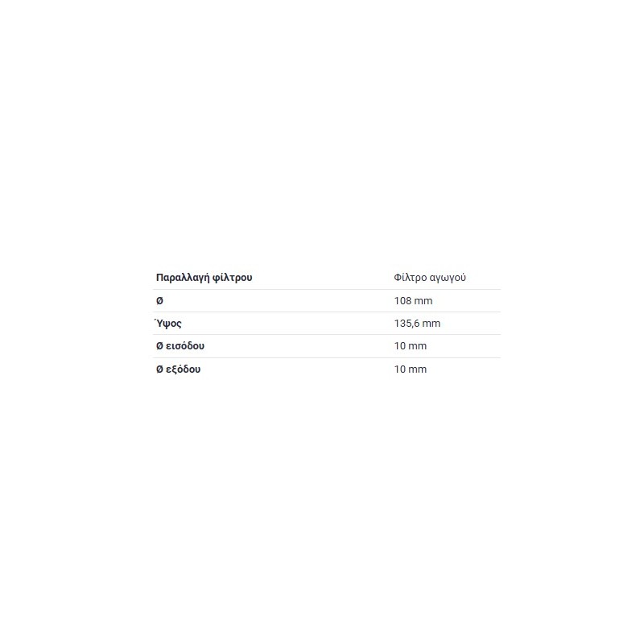Viewport: 644px width, 644px height.
Task: Select the "108 mm" diameter value
Action: coord(413,300)
